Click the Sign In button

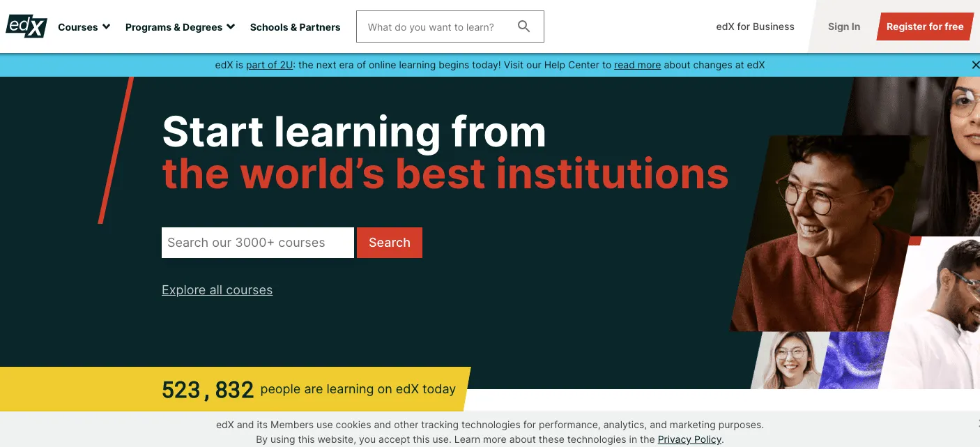tap(843, 26)
